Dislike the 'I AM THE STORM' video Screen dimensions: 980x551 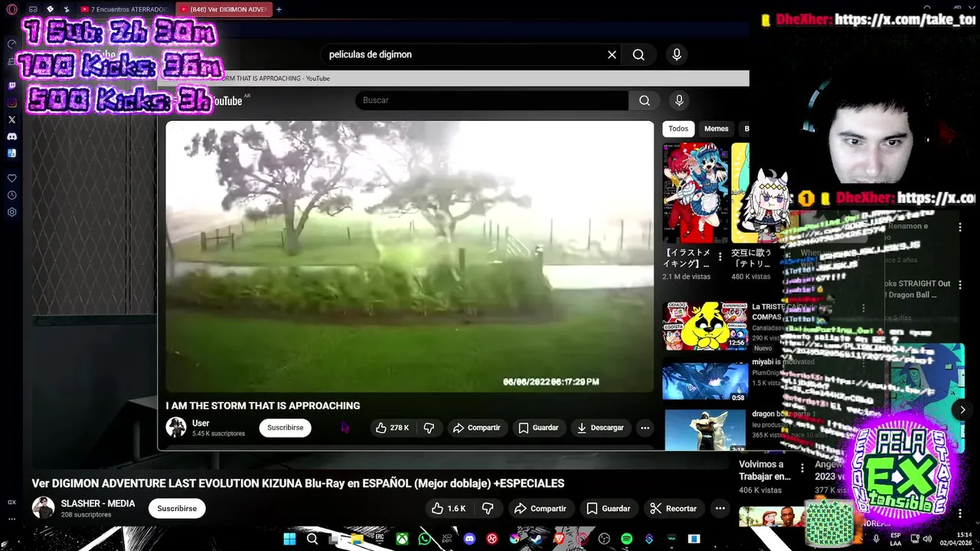pyautogui.click(x=429, y=428)
